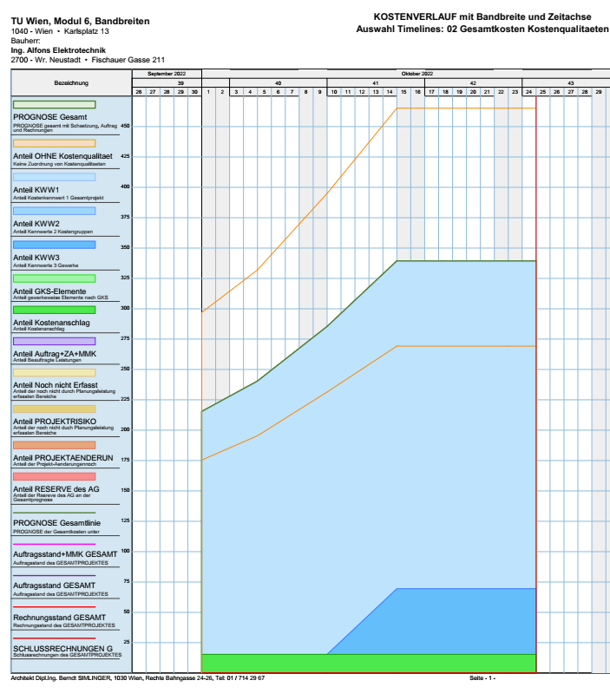Image resolution: width=610 pixels, height=700 pixels.
Task: Click the Architekt Simlinger footer contact line
Action: 137,677
